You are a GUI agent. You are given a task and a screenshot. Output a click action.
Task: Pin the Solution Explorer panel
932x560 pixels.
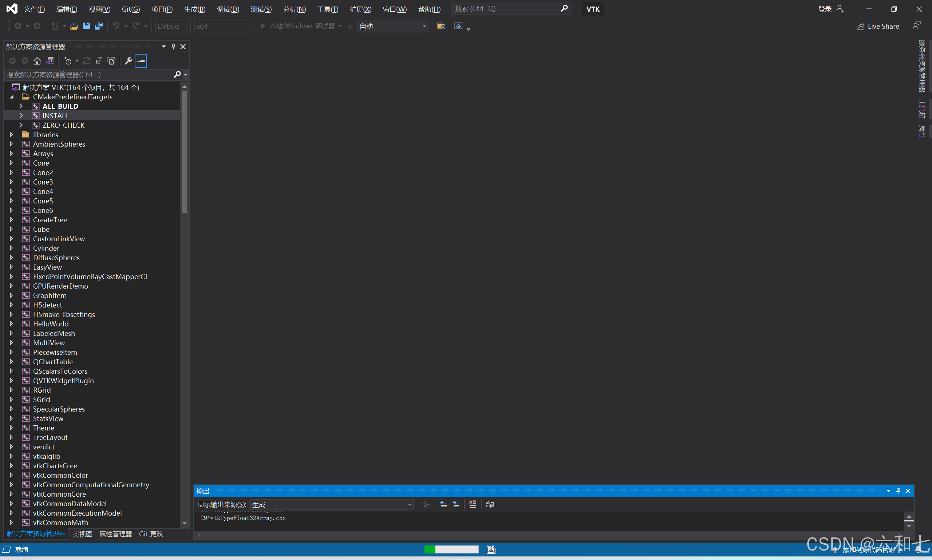pyautogui.click(x=173, y=47)
